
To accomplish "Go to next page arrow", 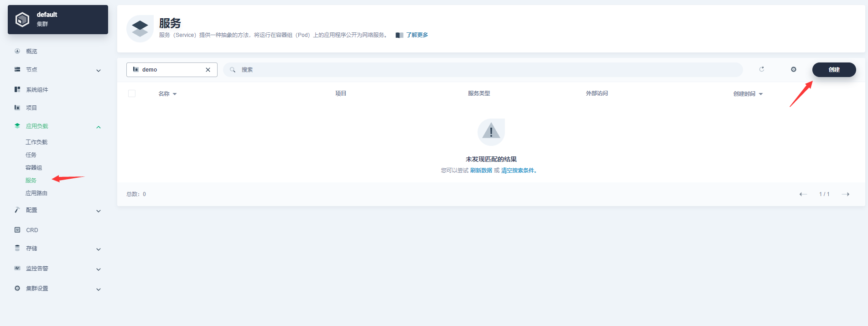I will (x=845, y=194).
